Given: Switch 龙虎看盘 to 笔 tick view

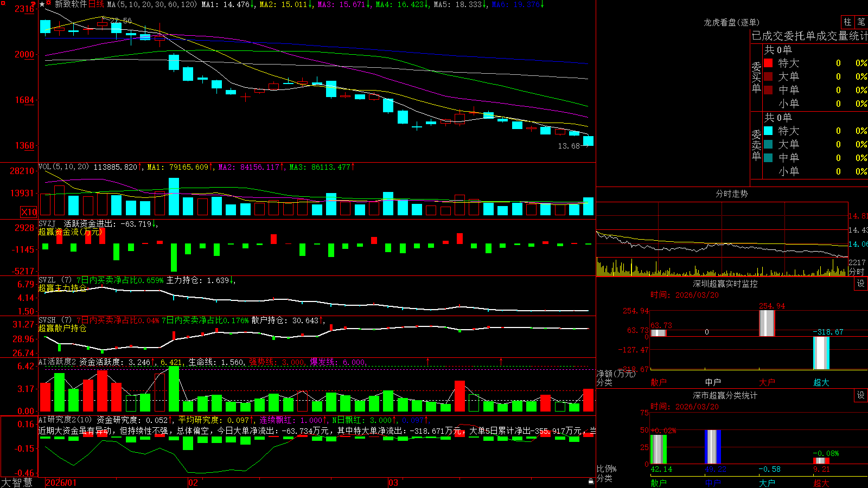Looking at the screenshot, I should pos(861,22).
